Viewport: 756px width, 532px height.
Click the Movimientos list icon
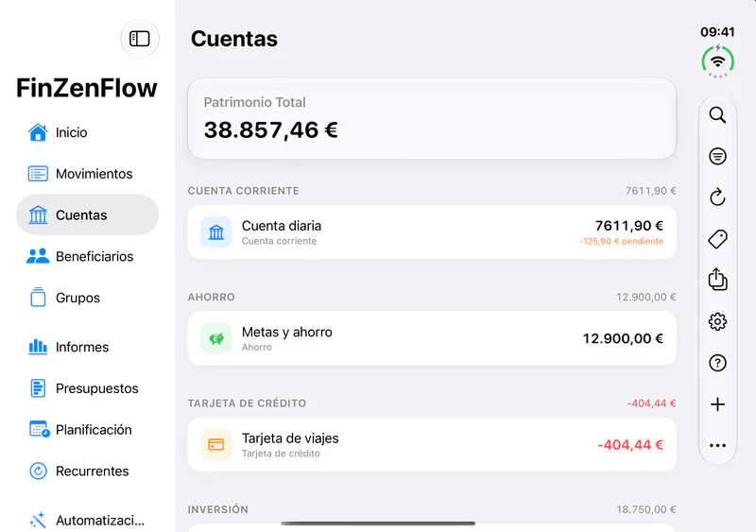click(38, 174)
